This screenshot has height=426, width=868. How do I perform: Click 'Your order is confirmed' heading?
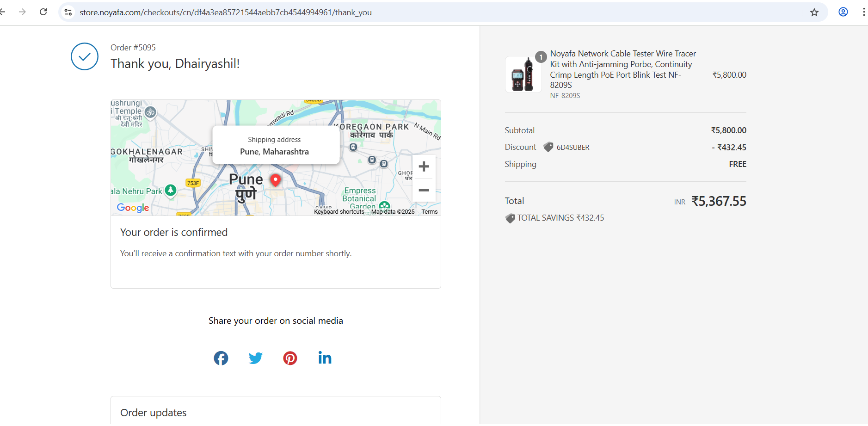(174, 232)
